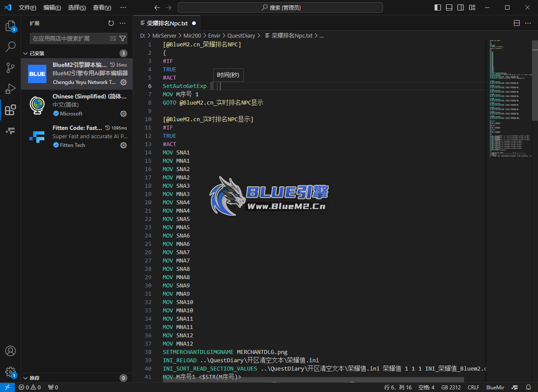Place cursor on the SetAutoGetExp line

[324, 86]
